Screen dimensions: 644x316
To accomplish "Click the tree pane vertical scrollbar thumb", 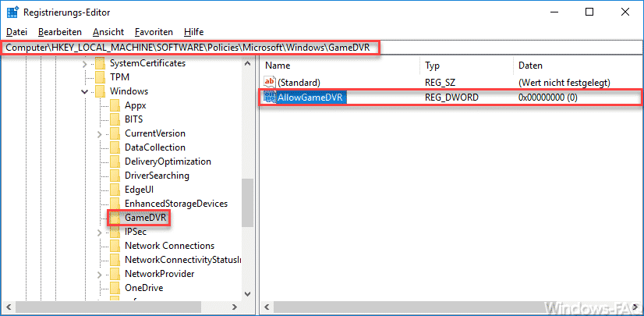I will (247, 203).
